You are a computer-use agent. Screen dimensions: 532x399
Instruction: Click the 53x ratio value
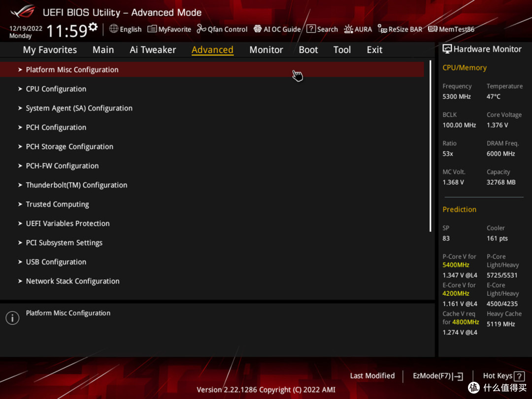(447, 154)
